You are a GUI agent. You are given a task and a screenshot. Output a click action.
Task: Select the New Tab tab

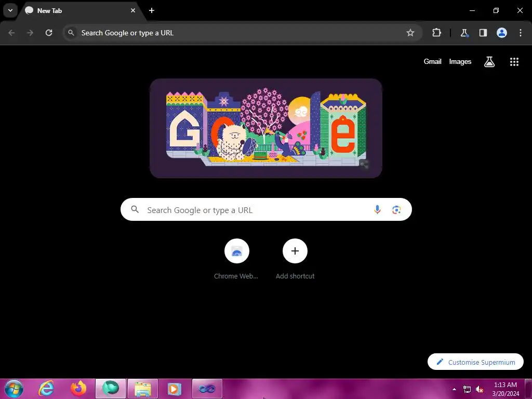tap(81, 10)
